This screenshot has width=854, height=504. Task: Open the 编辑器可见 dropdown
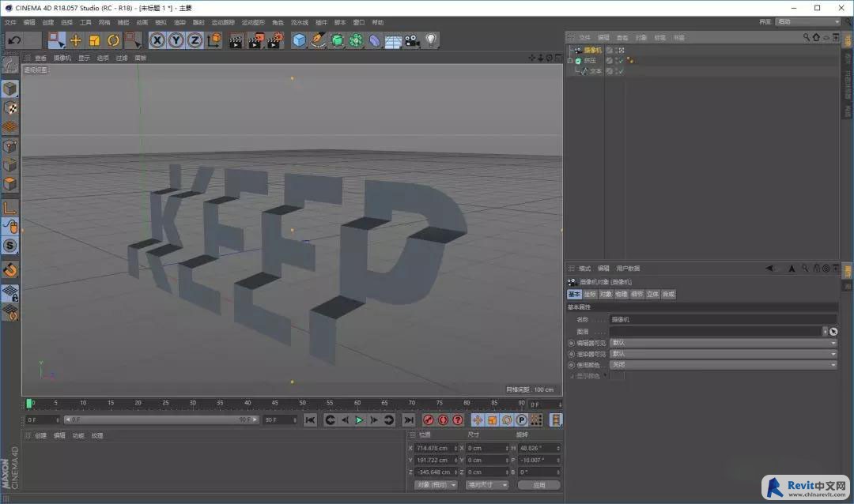[x=724, y=343]
